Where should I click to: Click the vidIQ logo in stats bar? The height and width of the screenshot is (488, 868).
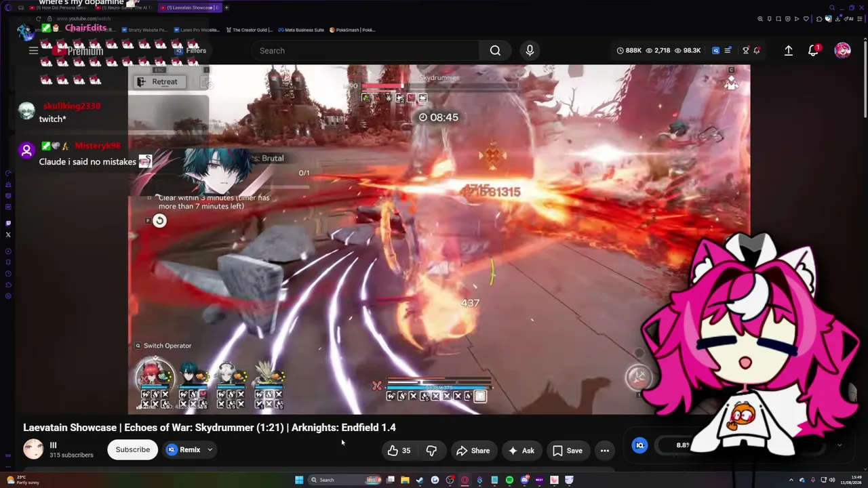[715, 50]
